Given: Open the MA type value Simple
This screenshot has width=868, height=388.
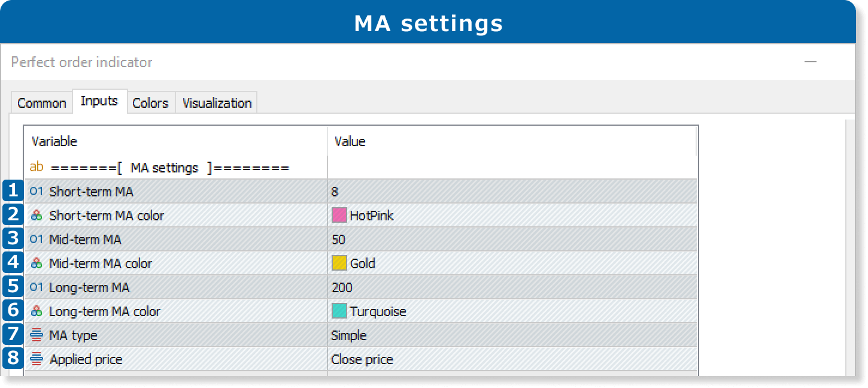Looking at the screenshot, I should click(348, 335).
